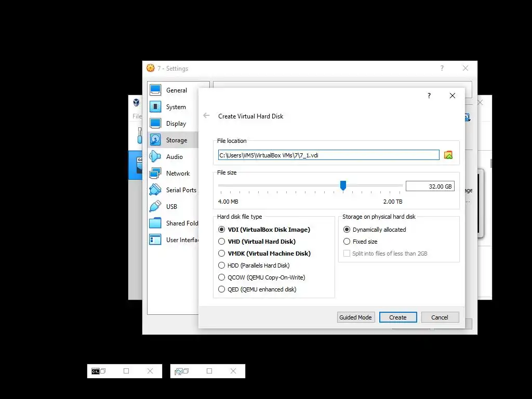Choose VHD (Virtual Hard Disk) type

coord(257,242)
